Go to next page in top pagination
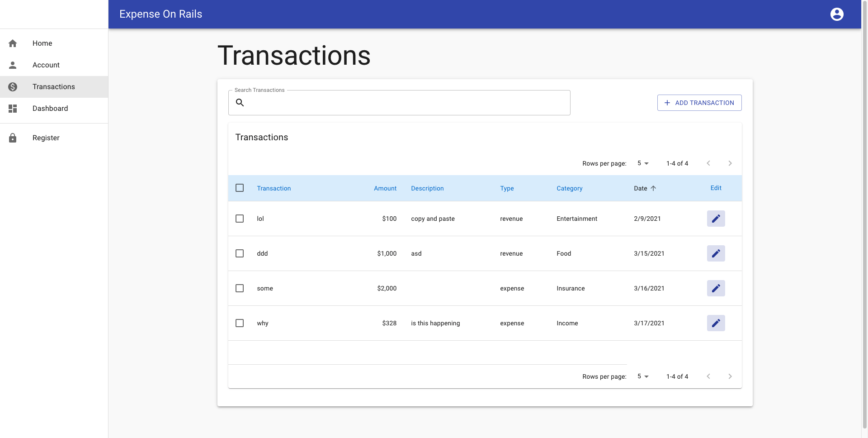Image resolution: width=868 pixels, height=438 pixels. 730,163
